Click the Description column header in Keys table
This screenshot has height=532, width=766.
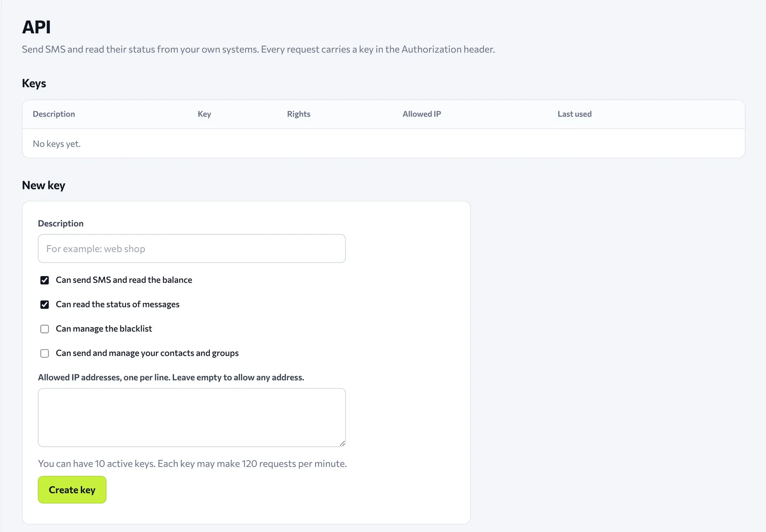[x=54, y=114]
